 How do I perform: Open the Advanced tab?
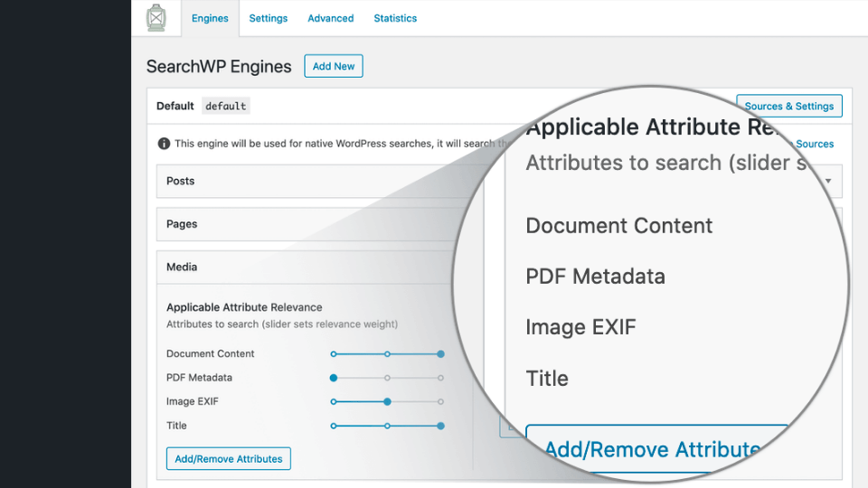[x=331, y=18]
